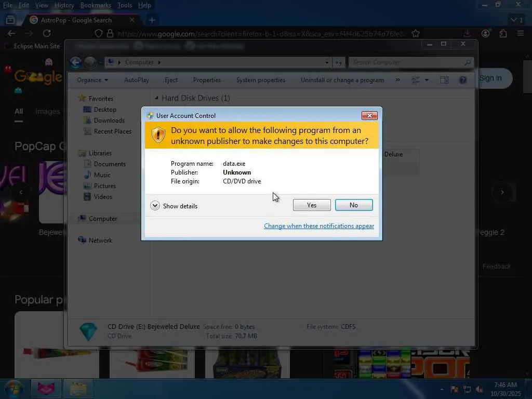Open the Tools menu in Firefox

pyautogui.click(x=125, y=5)
